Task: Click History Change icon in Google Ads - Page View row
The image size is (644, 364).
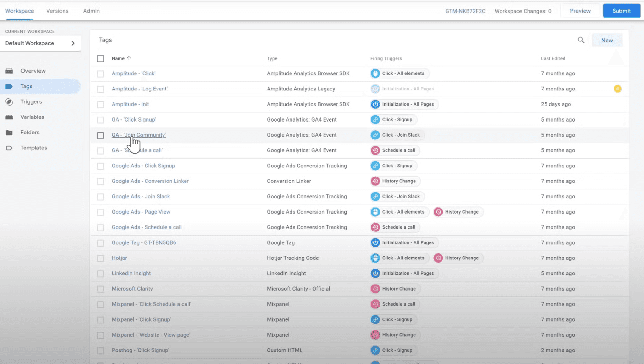Action: point(438,212)
